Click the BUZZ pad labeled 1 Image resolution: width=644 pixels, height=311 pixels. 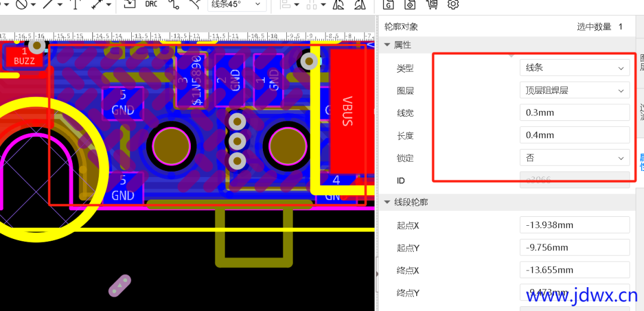(24, 57)
